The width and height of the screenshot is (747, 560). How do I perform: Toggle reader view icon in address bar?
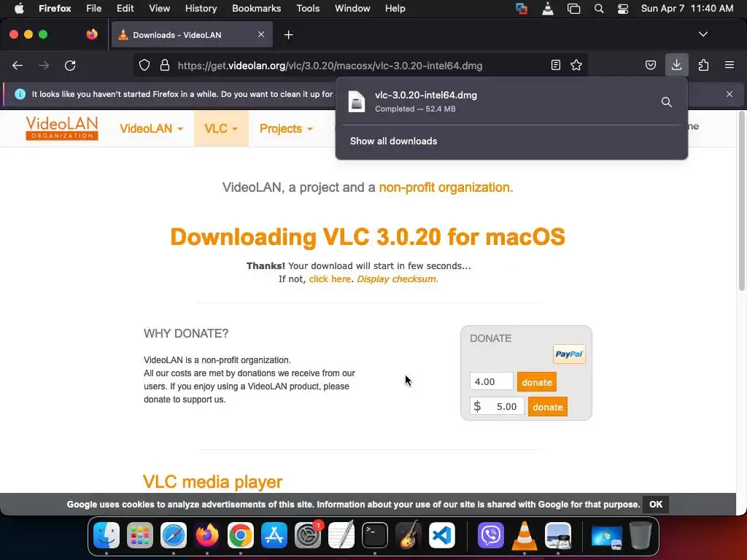555,65
